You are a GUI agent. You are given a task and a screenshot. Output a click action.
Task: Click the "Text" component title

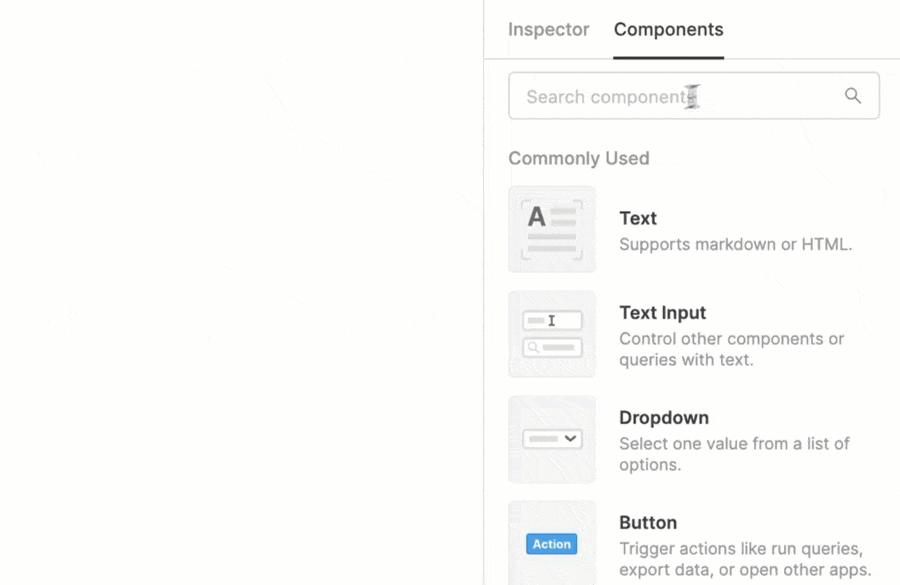638,218
